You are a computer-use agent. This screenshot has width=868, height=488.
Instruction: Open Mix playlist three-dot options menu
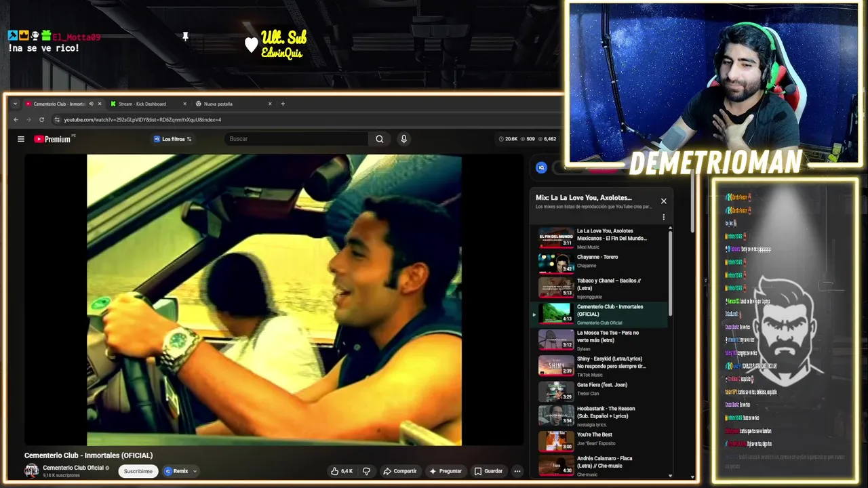(664, 218)
